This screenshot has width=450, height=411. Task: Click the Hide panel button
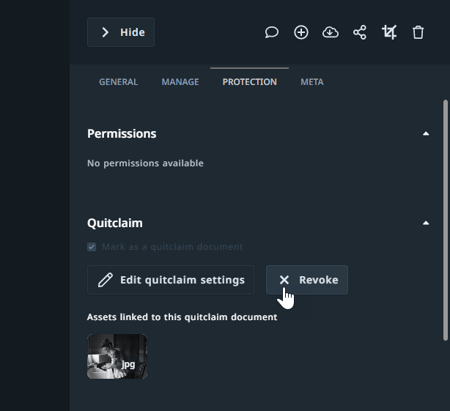(121, 32)
